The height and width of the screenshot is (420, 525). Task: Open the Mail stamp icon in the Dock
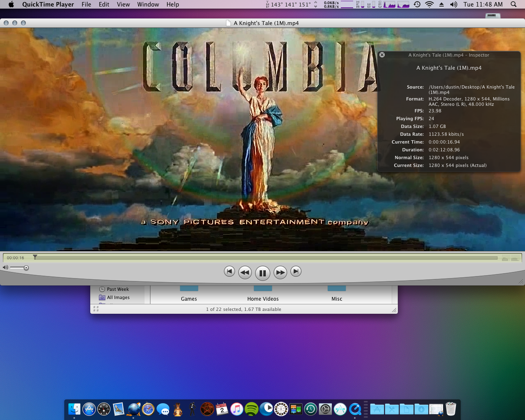tap(119, 409)
